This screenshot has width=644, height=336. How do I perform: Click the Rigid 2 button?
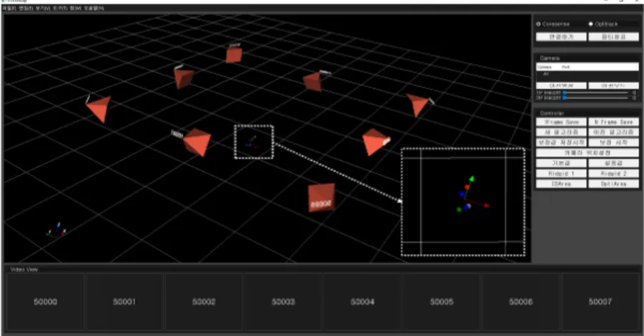tap(613, 173)
